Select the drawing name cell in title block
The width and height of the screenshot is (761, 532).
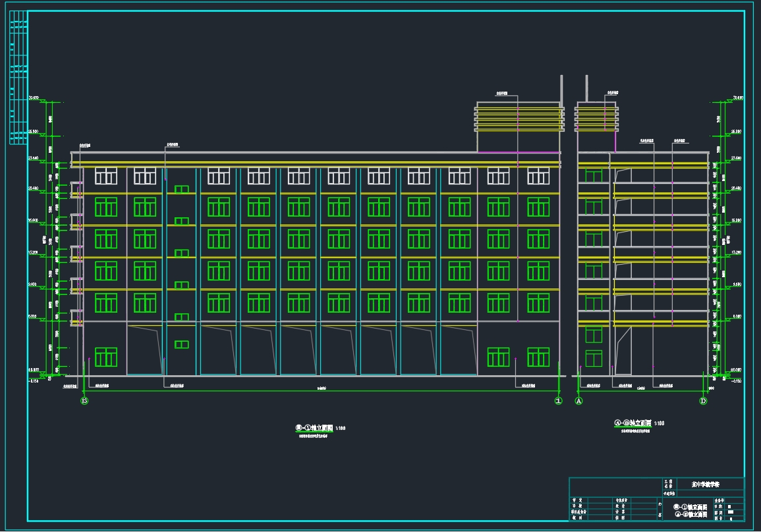point(690,510)
